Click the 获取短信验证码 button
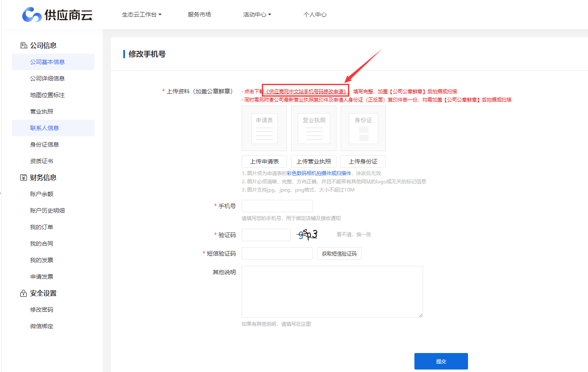Image resolution: width=588 pixels, height=372 pixels. click(x=339, y=254)
